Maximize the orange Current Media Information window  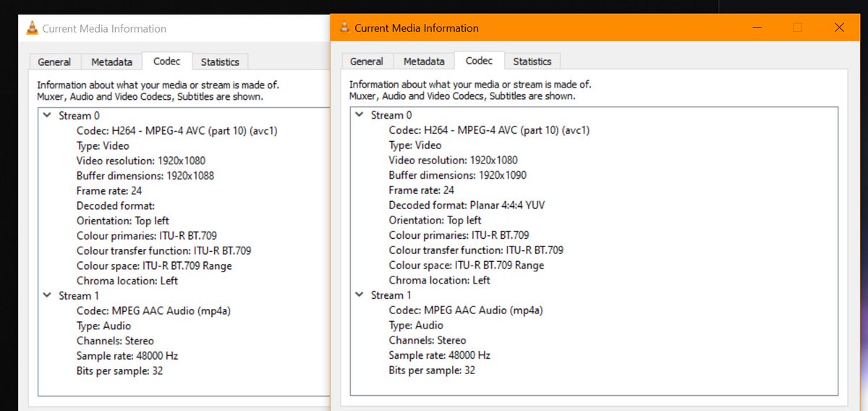tap(798, 27)
